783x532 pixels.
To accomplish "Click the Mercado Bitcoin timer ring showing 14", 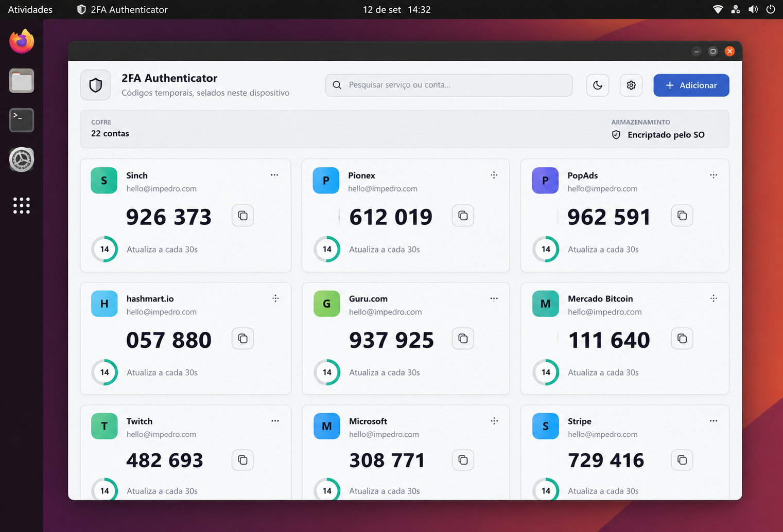I will [x=546, y=372].
